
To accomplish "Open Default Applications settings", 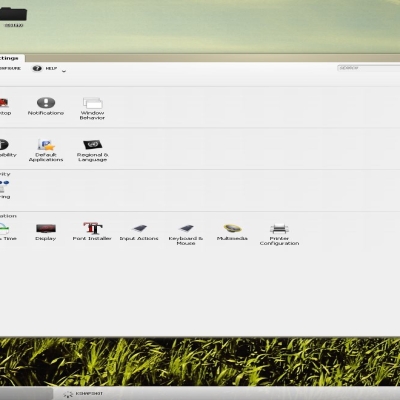I will [x=46, y=150].
